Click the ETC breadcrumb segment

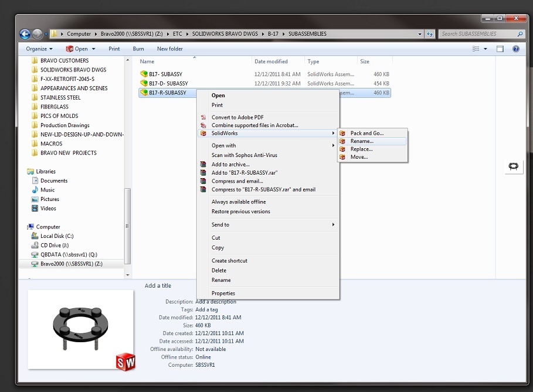point(178,34)
